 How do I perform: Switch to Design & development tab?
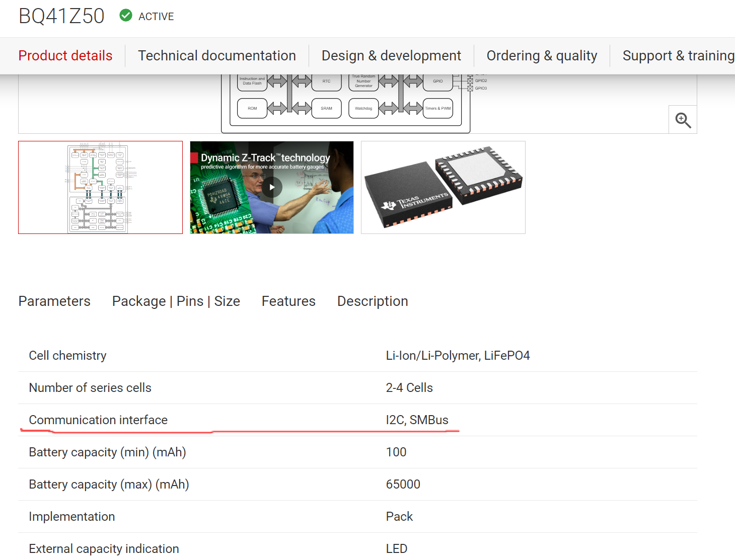391,55
